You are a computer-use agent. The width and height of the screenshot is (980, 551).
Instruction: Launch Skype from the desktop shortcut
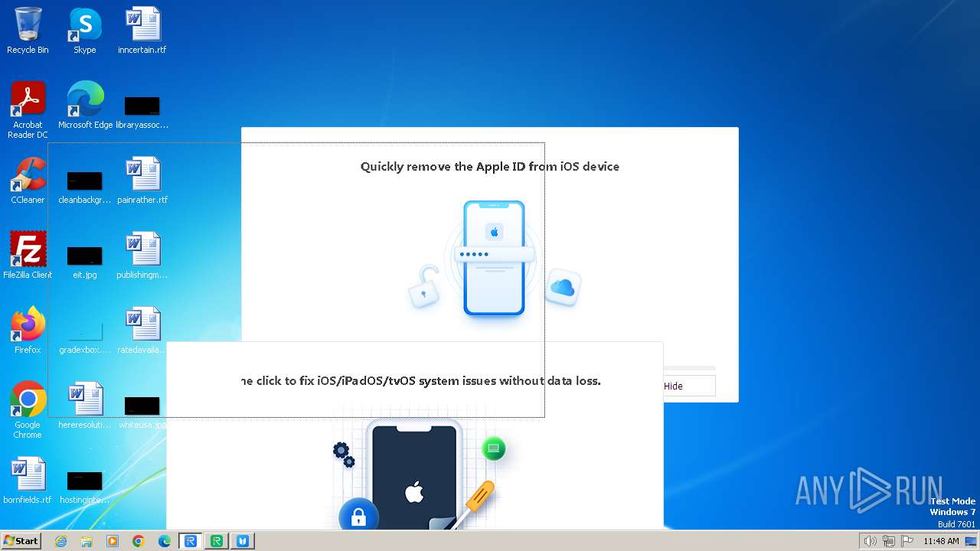pos(84,31)
